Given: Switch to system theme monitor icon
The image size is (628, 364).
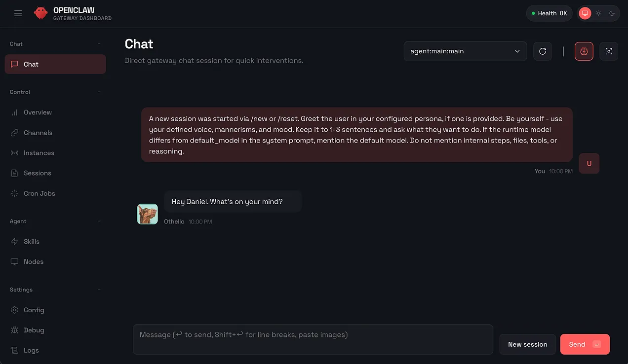Looking at the screenshot, I should click(585, 13).
